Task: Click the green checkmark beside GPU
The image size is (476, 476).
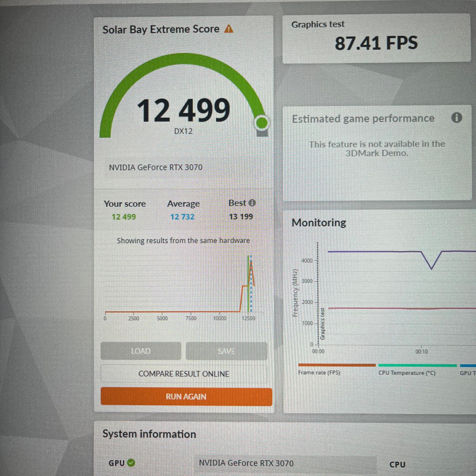Action: click(x=131, y=463)
